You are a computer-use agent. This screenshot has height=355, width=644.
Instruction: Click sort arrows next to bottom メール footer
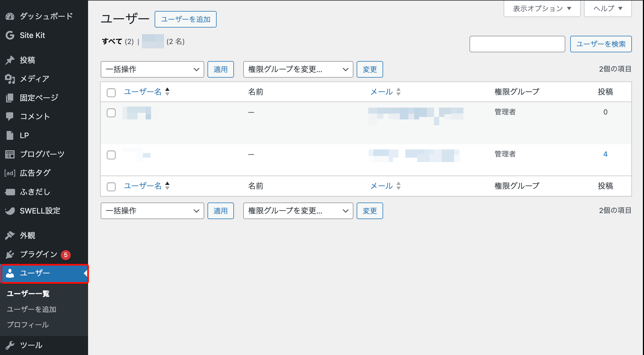coord(399,186)
